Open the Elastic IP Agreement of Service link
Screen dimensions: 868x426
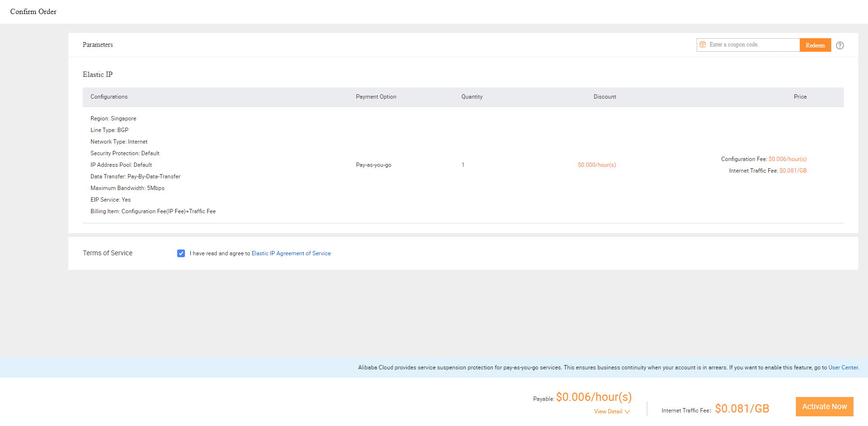pyautogui.click(x=291, y=253)
